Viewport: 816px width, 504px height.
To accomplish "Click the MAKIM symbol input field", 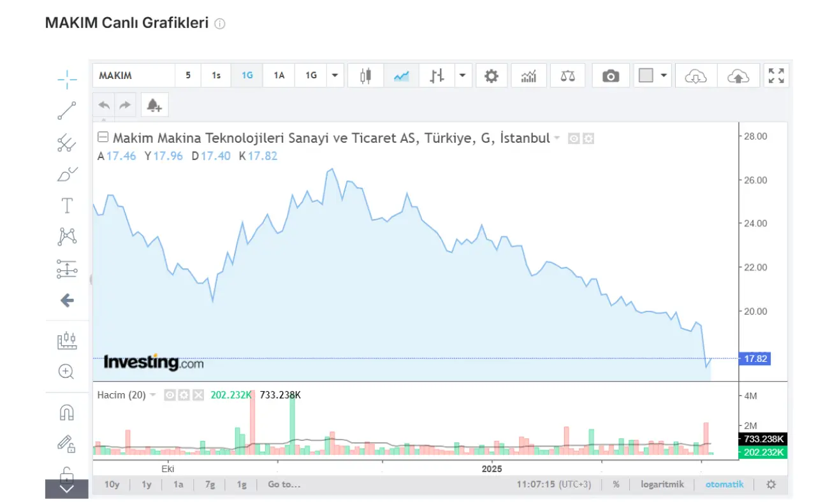I will click(134, 75).
